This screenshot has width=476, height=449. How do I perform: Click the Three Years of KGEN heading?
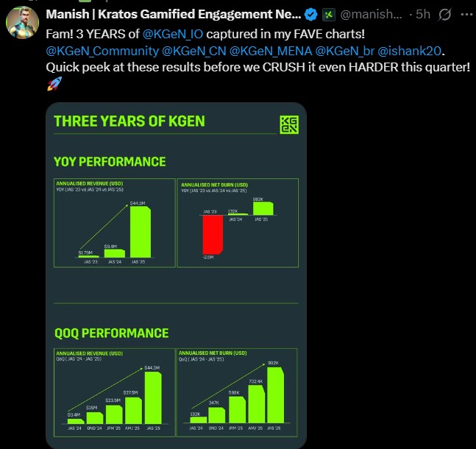tap(129, 121)
